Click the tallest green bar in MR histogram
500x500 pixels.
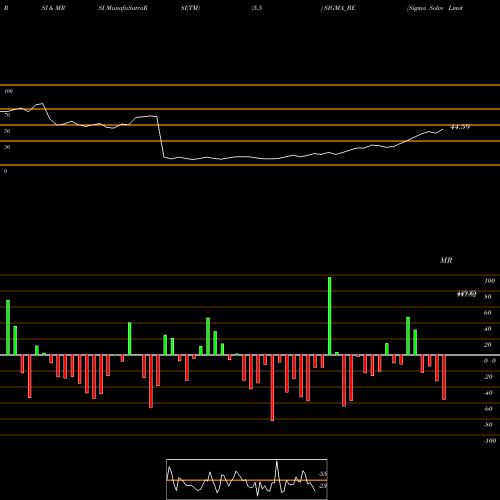pos(329,316)
